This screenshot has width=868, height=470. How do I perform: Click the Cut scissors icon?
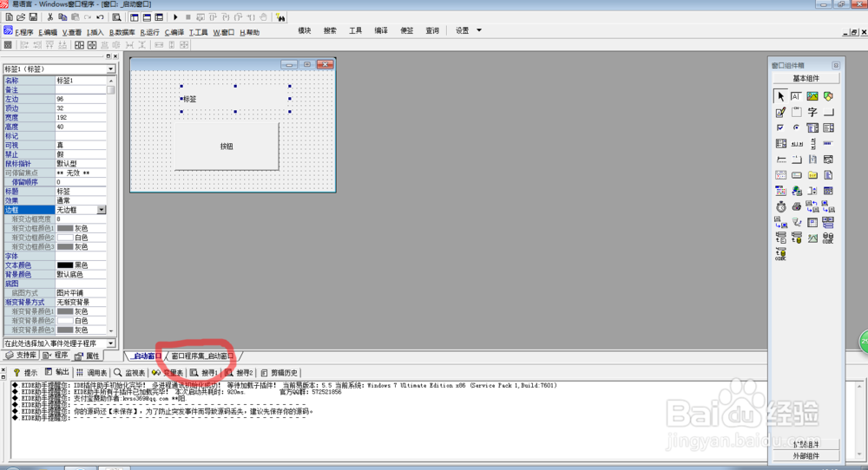tap(49, 17)
